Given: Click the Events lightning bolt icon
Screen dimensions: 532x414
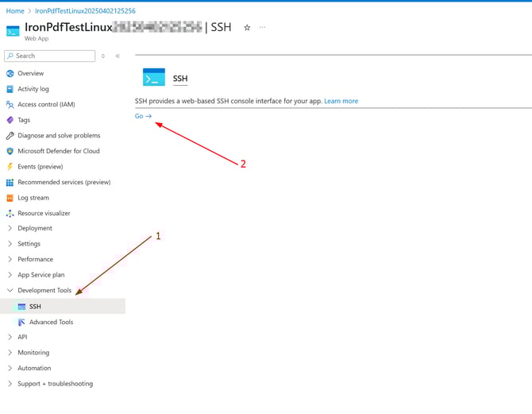Looking at the screenshot, I should 10,167.
